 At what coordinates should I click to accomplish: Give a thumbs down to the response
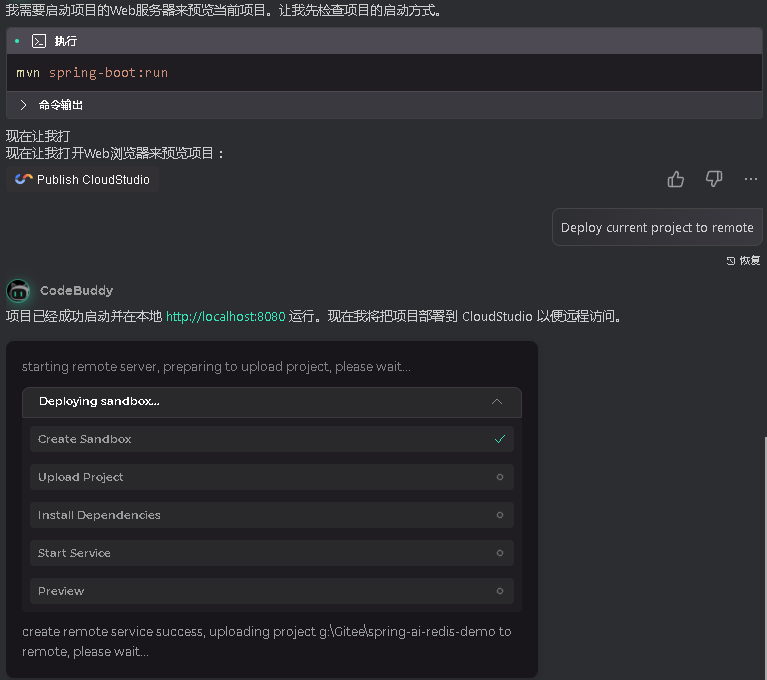714,179
